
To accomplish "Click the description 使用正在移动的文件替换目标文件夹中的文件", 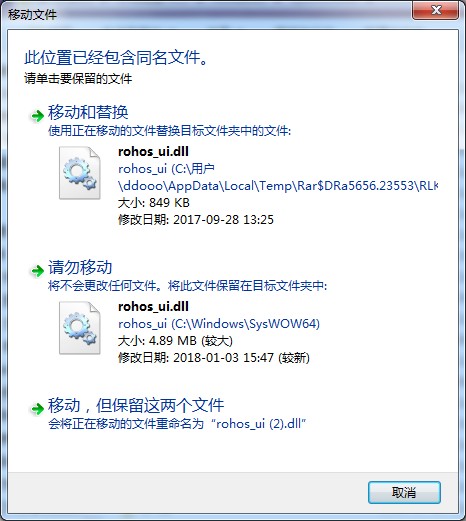I will pyautogui.click(x=169, y=131).
